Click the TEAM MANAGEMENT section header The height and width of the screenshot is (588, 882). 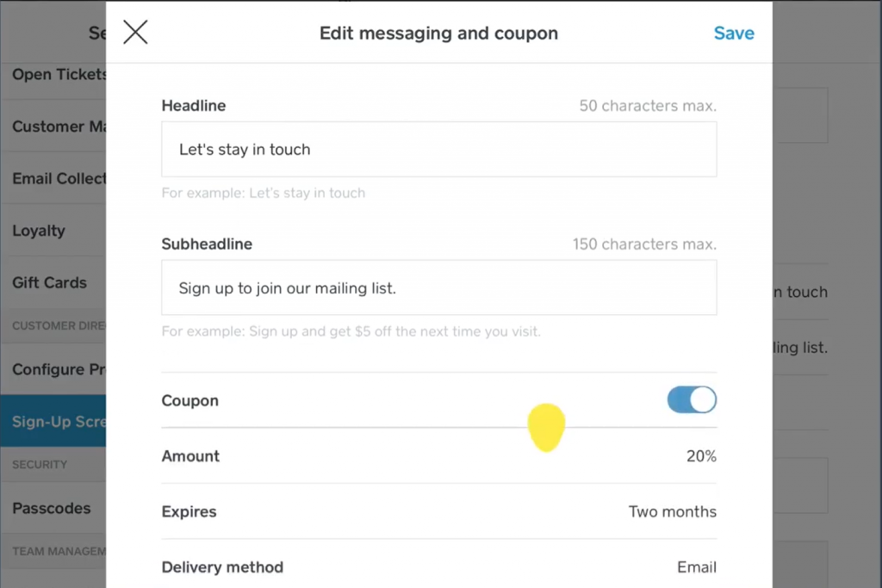pyautogui.click(x=53, y=551)
